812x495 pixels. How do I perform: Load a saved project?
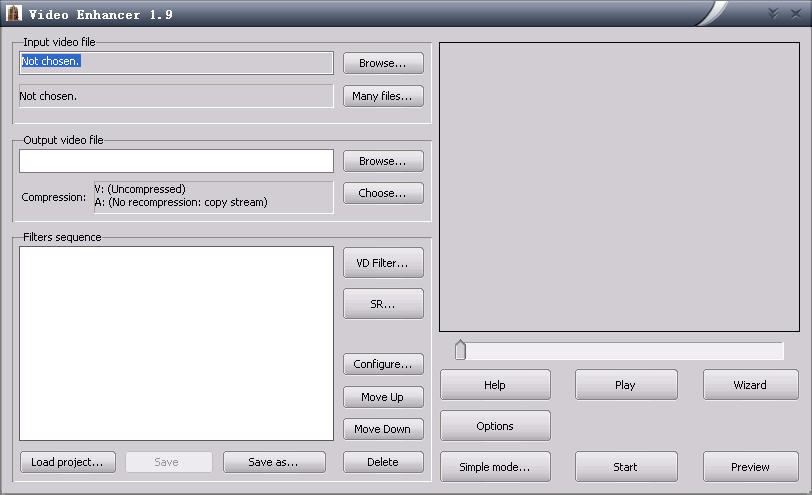68,462
